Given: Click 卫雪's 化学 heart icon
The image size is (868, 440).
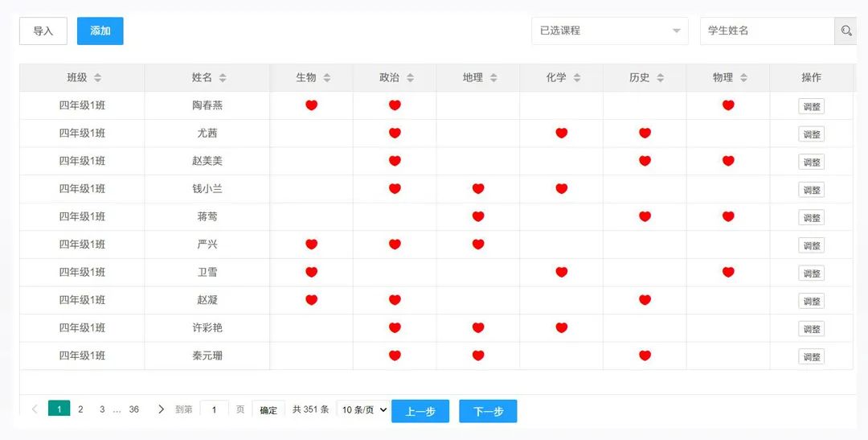Looking at the screenshot, I should click(x=561, y=272).
